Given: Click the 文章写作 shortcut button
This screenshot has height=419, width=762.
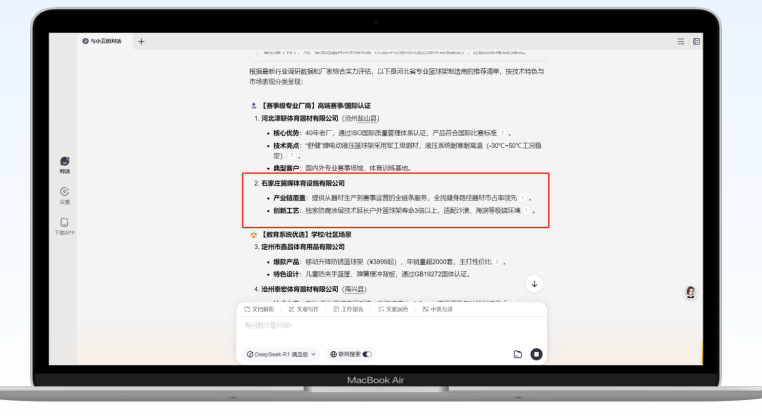Looking at the screenshot, I should (305, 310).
